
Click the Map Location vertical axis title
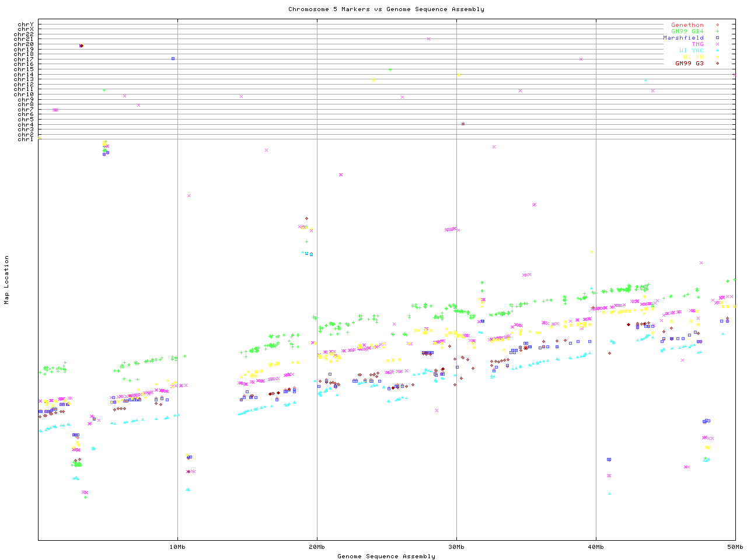7,280
